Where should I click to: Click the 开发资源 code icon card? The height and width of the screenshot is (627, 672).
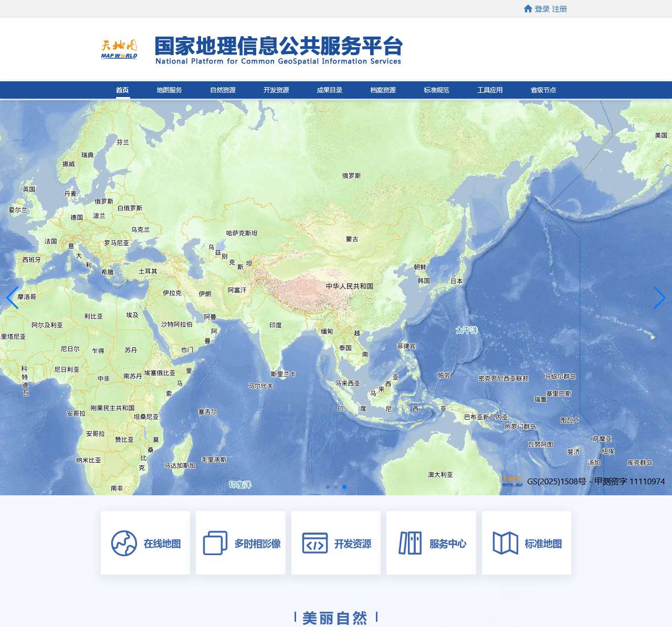[314, 544]
